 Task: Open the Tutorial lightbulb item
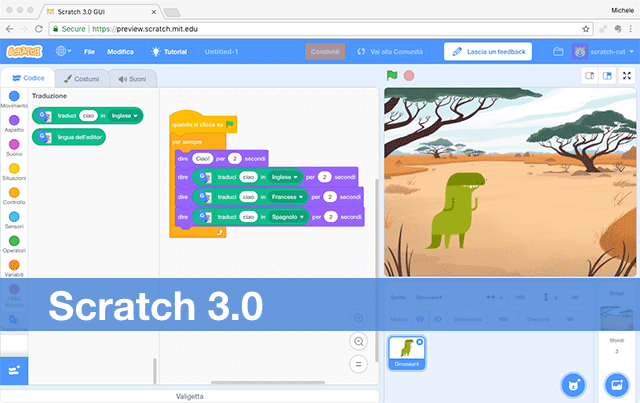point(169,52)
